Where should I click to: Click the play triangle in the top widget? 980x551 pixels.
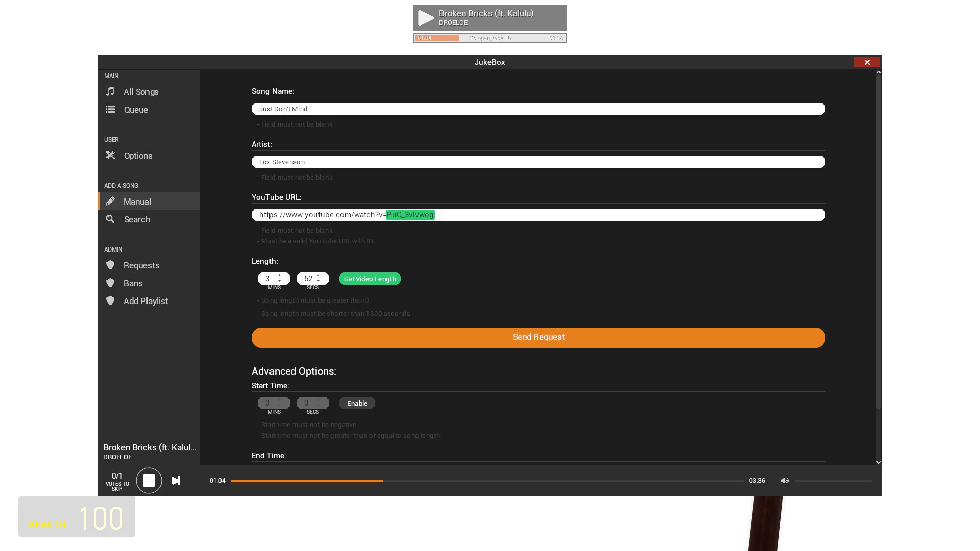[x=426, y=18]
